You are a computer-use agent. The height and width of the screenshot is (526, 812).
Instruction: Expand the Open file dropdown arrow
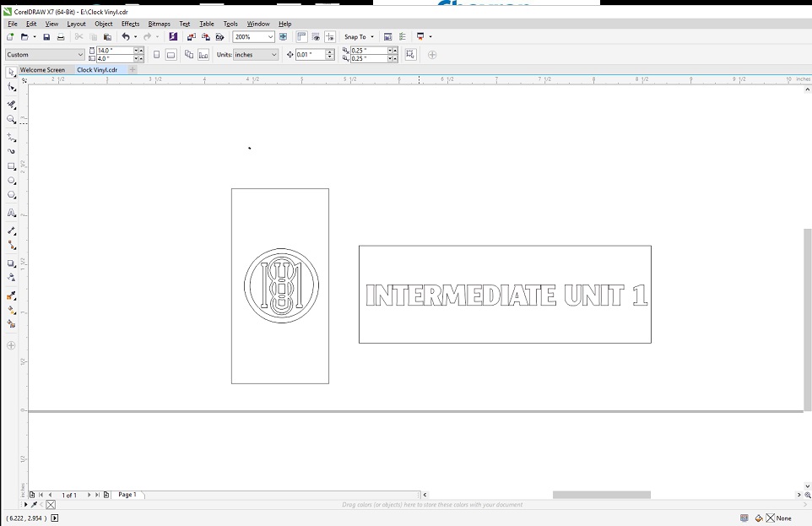34,37
